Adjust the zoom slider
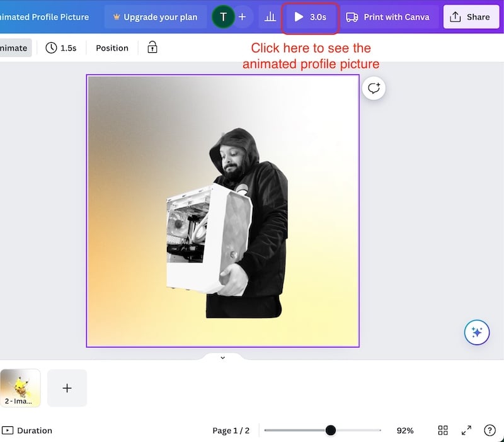This screenshot has height=442, width=504. 330,430
